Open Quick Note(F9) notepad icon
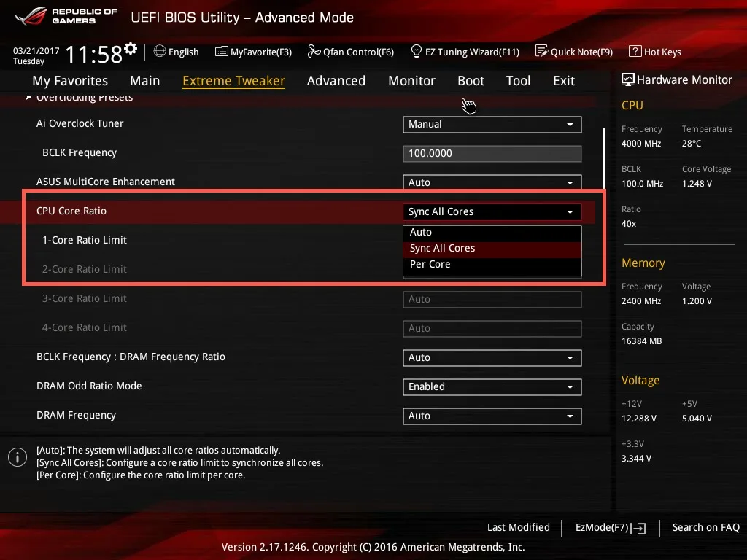This screenshot has height=560, width=747. [542, 51]
